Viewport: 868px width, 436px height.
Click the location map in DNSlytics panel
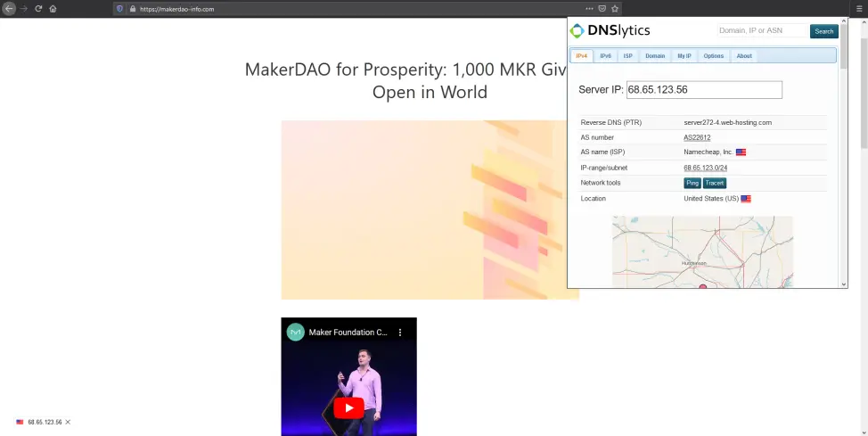pos(702,252)
